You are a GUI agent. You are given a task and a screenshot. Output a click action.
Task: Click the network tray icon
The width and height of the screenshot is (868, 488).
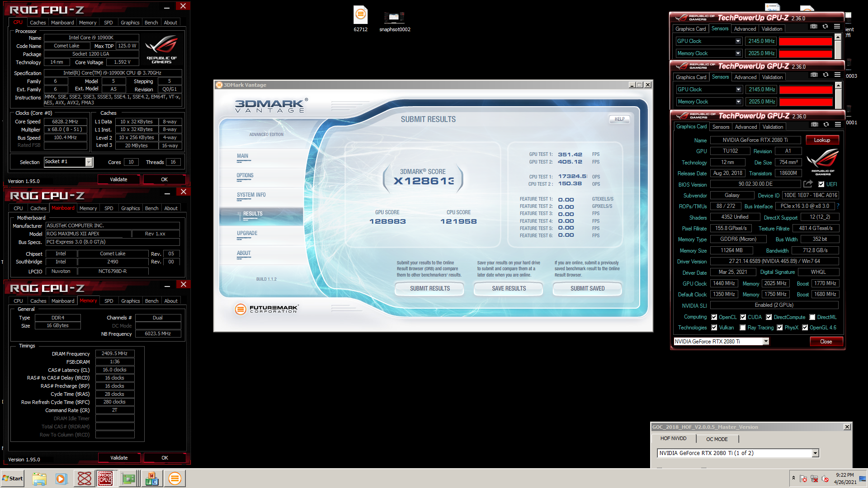pos(814,479)
